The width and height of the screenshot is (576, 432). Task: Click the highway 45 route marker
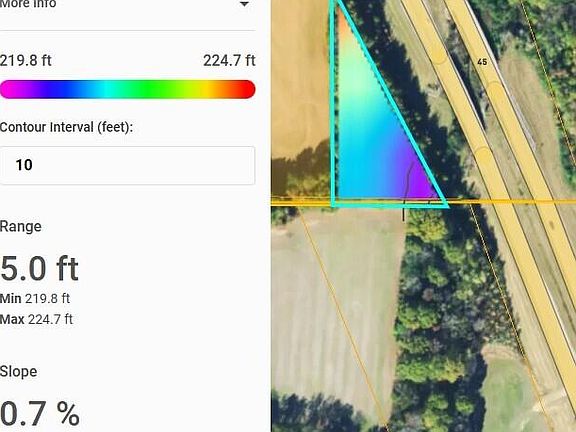point(482,62)
